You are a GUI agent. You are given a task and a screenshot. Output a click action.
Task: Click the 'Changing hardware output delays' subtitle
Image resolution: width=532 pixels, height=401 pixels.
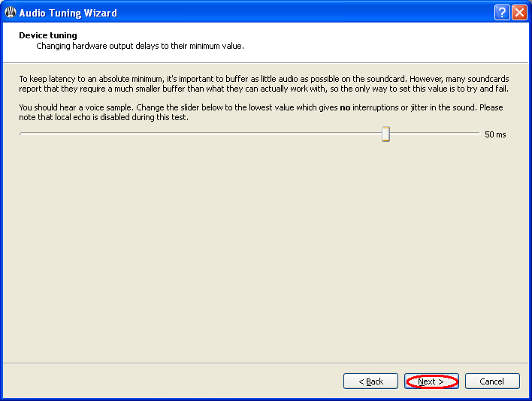(x=140, y=46)
